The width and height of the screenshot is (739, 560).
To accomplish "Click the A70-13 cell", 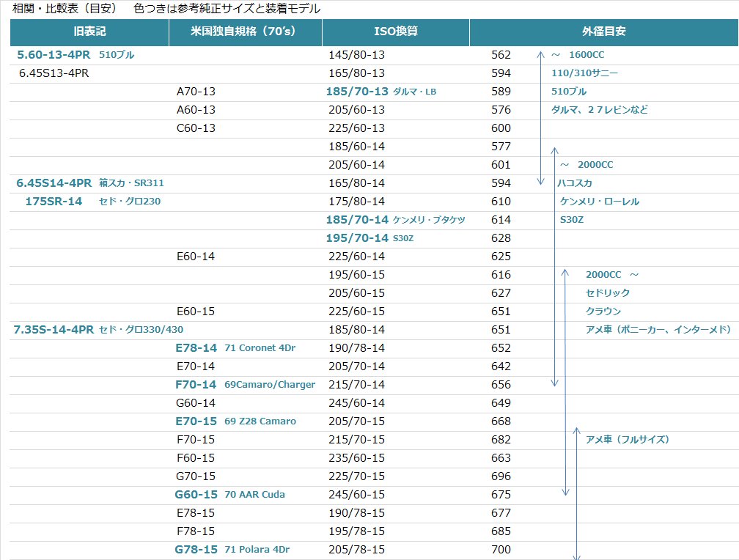I will [196, 92].
